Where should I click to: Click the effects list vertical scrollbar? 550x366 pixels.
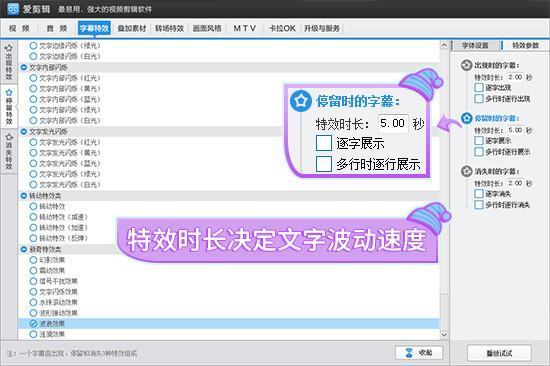tap(444, 189)
